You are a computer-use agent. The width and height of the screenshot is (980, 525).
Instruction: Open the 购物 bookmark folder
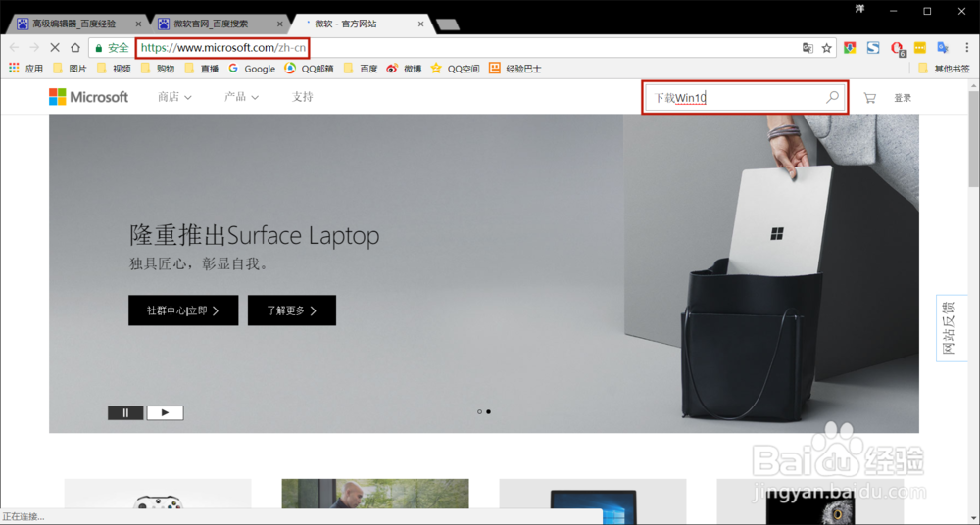pos(157,69)
